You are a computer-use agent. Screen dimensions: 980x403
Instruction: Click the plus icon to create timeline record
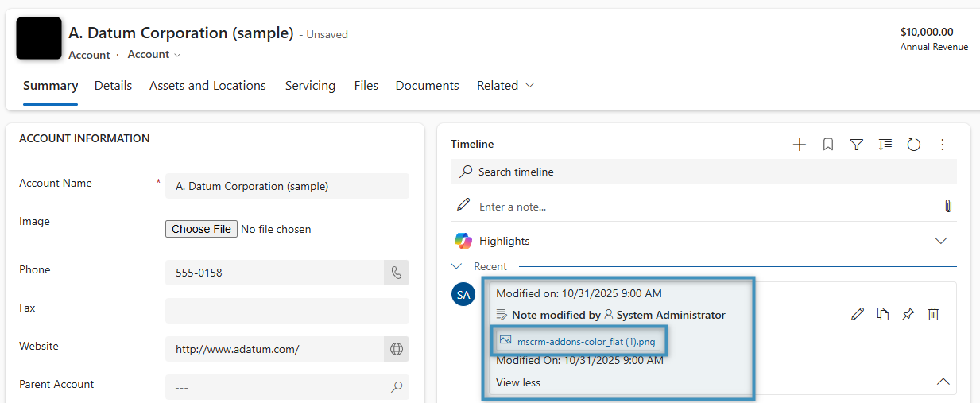800,145
